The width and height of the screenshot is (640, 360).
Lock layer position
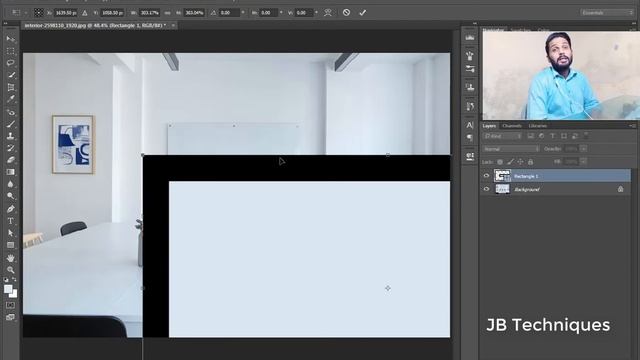520,162
